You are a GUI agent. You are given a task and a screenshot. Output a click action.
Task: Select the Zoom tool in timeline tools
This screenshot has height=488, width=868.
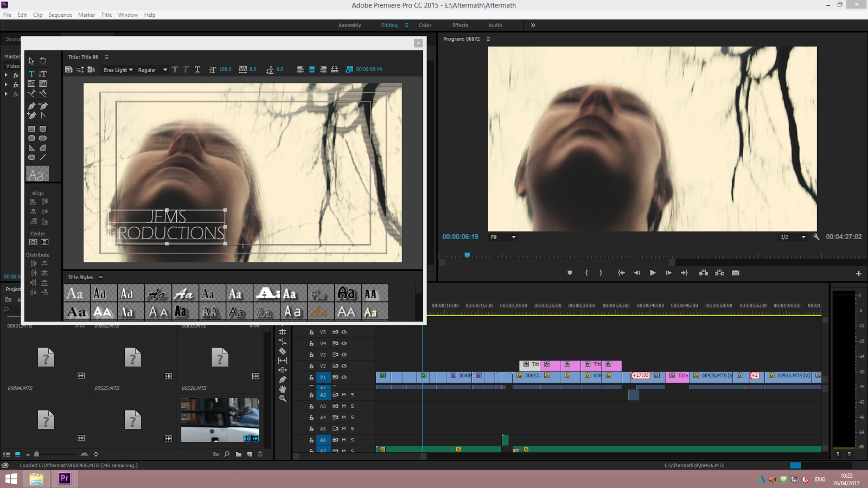pyautogui.click(x=283, y=399)
